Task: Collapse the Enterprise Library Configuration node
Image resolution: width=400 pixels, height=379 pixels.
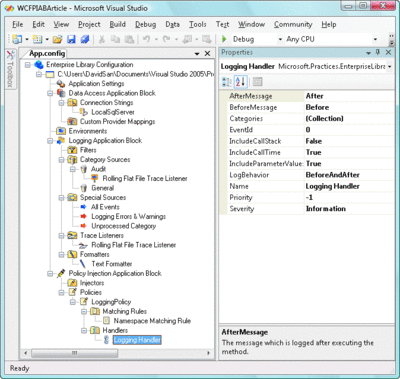Action: pyautogui.click(x=28, y=65)
